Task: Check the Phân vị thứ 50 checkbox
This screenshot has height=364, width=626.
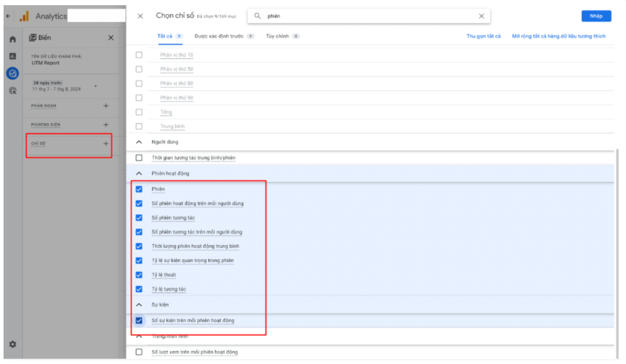Action: (x=139, y=69)
